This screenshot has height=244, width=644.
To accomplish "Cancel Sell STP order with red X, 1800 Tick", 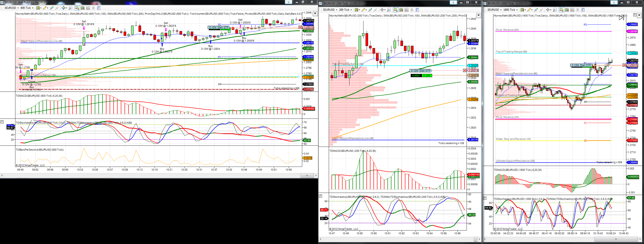I will click(624, 65).
